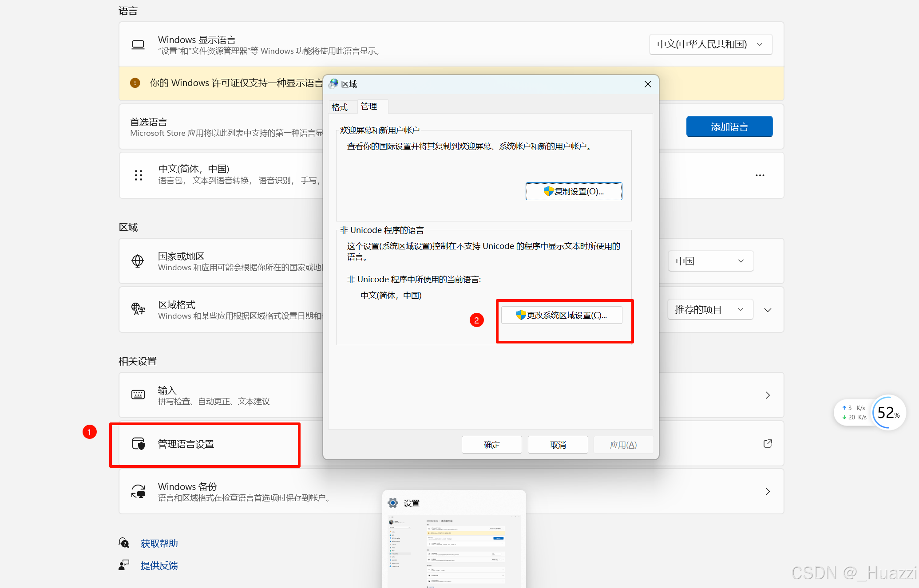Image resolution: width=919 pixels, height=588 pixels.
Task: Expand the 区域格式 section chevron
Action: pos(768,310)
